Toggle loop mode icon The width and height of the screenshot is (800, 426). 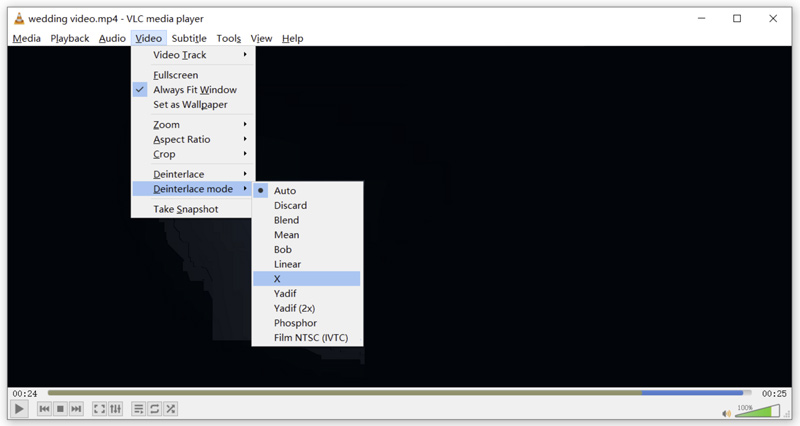[x=155, y=409]
